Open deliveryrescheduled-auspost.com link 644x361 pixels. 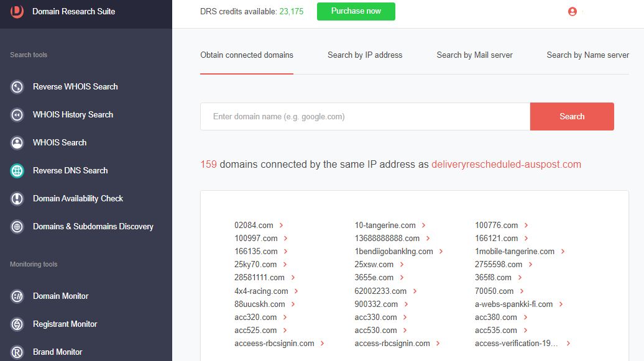pyautogui.click(x=507, y=165)
